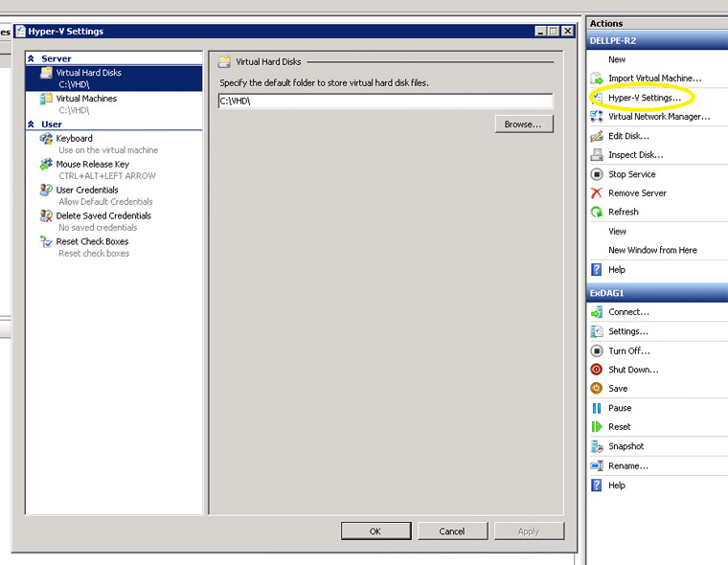This screenshot has height=565, width=728.
Task: Click the Help icon under ExDAG1
Action: pyautogui.click(x=597, y=486)
